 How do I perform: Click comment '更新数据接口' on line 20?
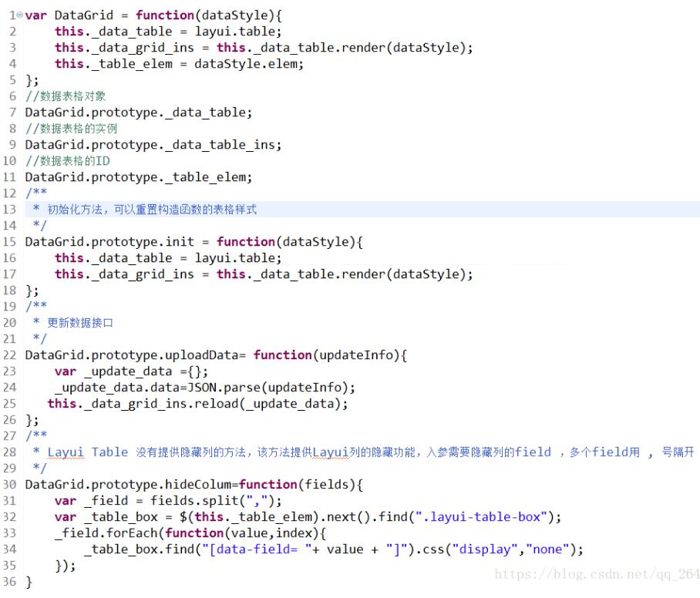point(80,323)
